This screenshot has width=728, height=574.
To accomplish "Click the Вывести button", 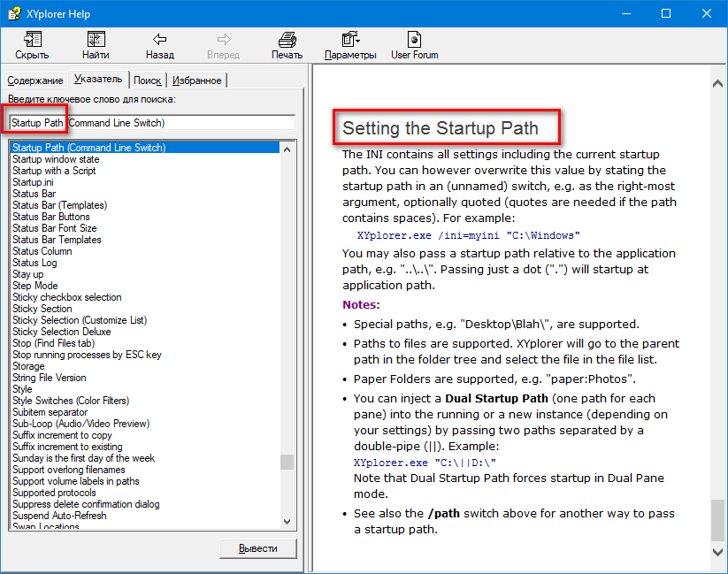I will pyautogui.click(x=257, y=548).
